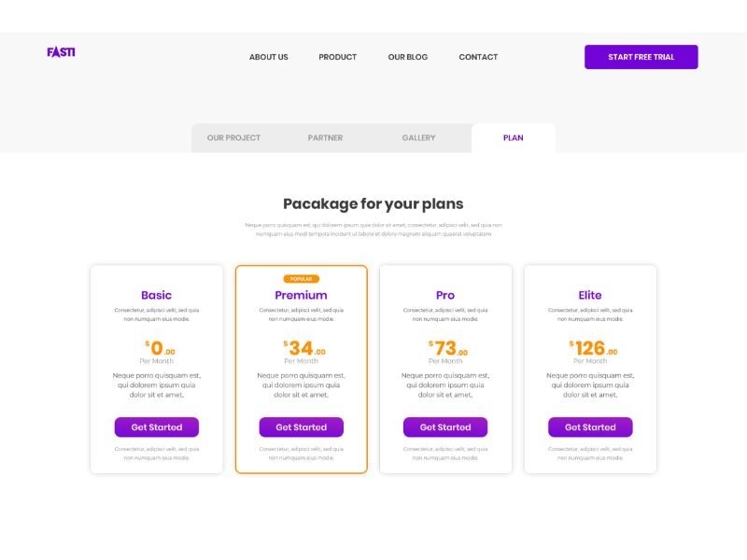Screen dimensions: 747x560
Task: Click the $126 Elite plan price
Action: 592,349
